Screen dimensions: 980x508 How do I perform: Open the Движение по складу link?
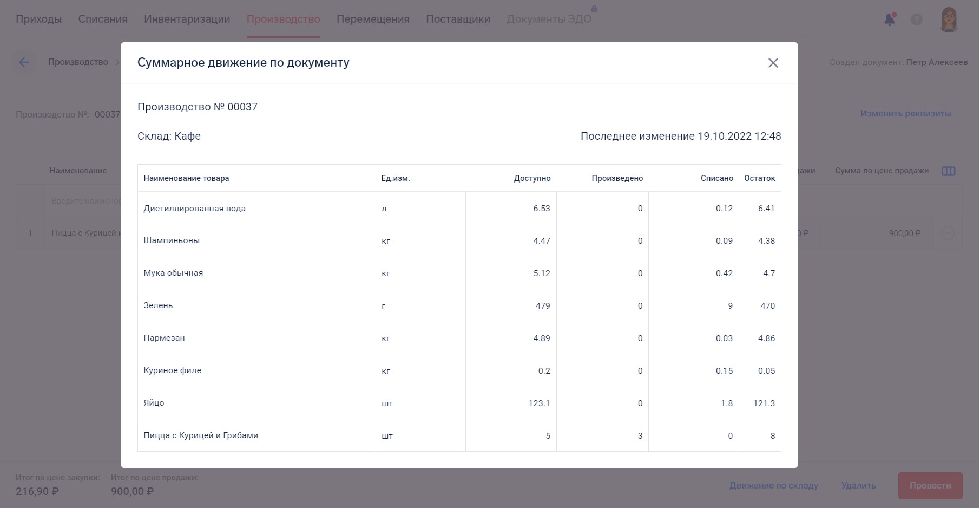[x=774, y=486]
